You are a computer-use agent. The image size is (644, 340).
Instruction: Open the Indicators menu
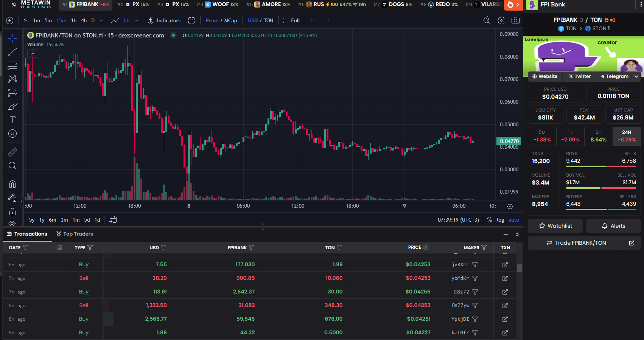point(164,20)
